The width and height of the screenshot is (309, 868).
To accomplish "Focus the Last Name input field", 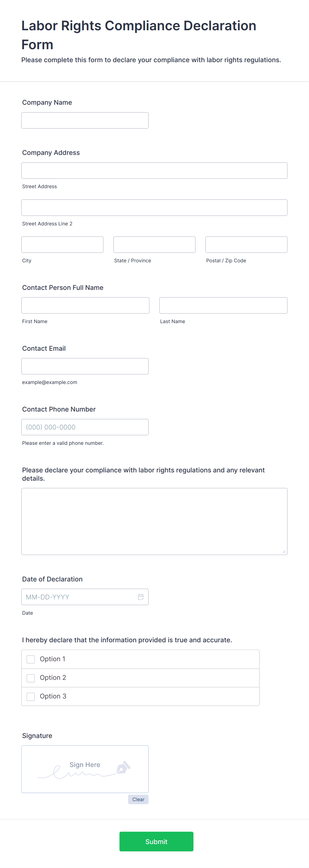I will (x=223, y=305).
